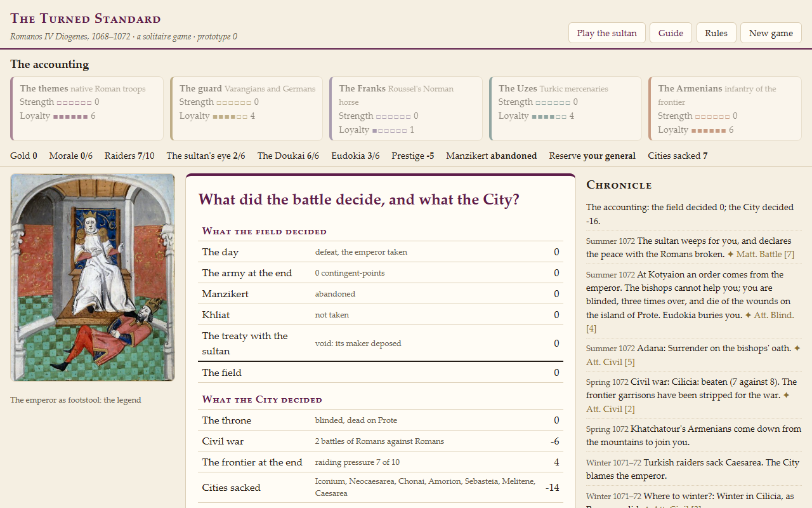Click the Gold 0 status entry

[23, 156]
